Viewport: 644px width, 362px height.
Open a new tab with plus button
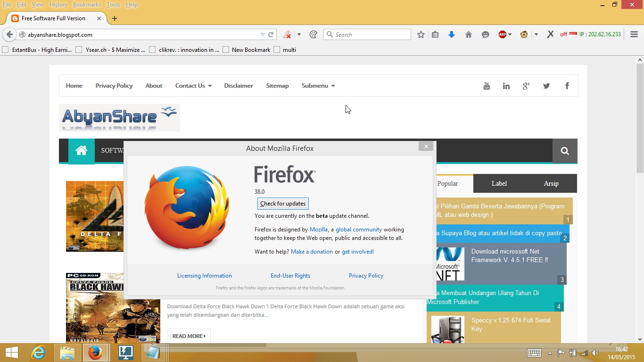tap(115, 18)
